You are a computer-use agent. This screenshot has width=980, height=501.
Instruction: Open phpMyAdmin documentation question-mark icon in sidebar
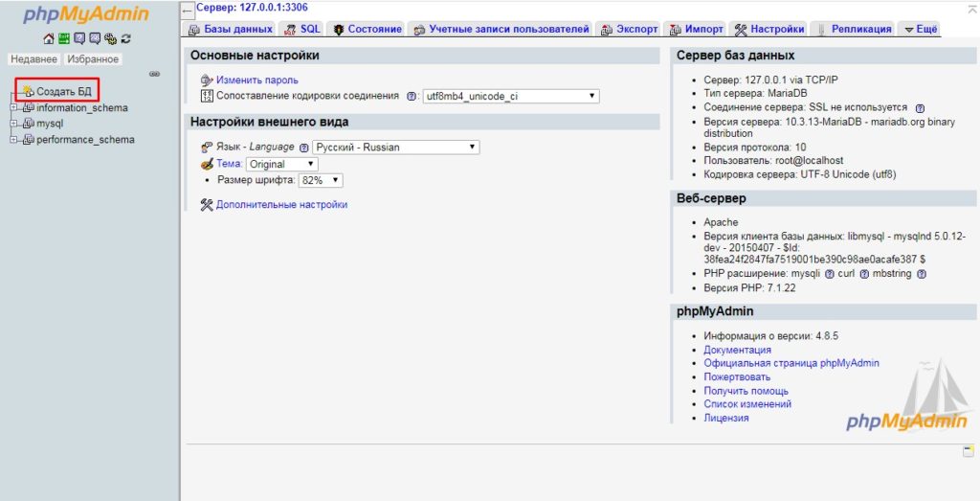[x=79, y=38]
